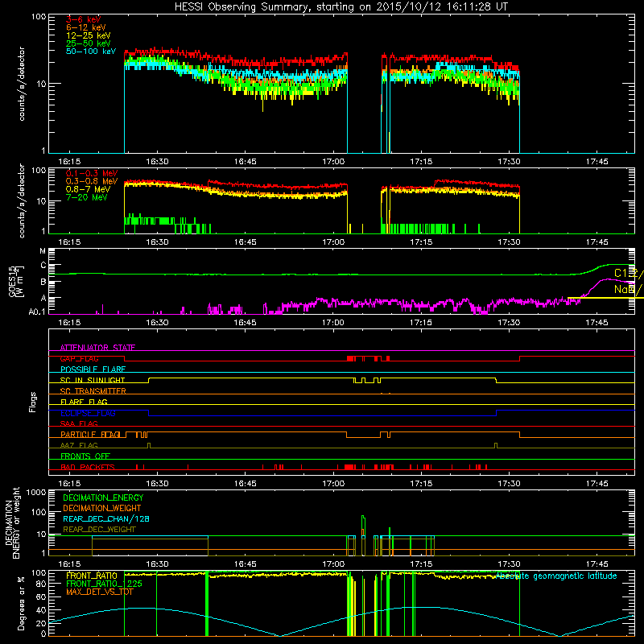The image size is (644, 644).
Task: Select the SC_TRANSMITTER flag label
Action: [x=93, y=391]
